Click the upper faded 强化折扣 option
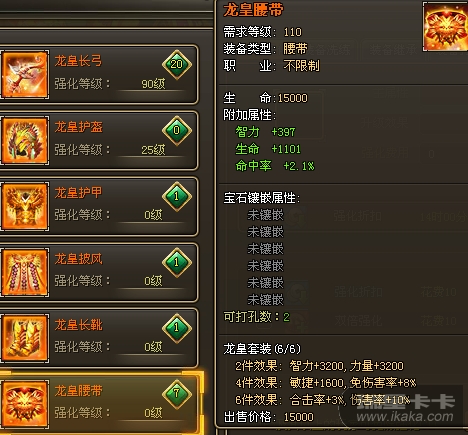 tap(358, 216)
